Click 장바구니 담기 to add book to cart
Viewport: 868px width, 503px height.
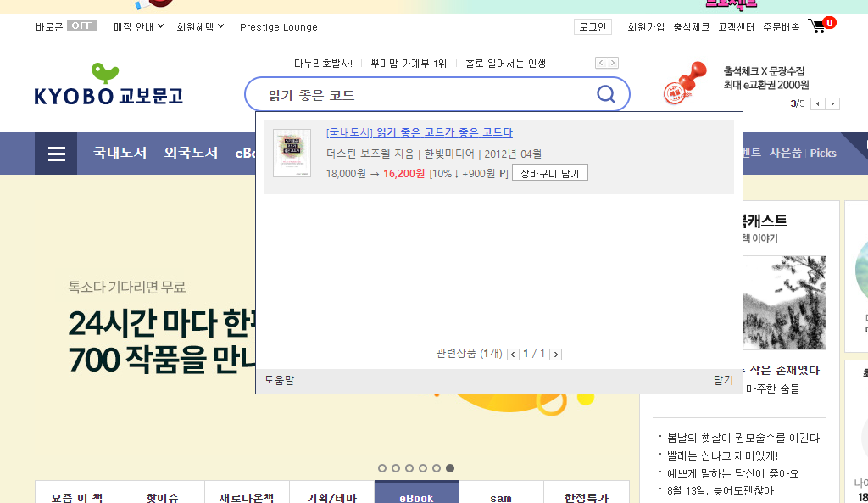pos(549,172)
